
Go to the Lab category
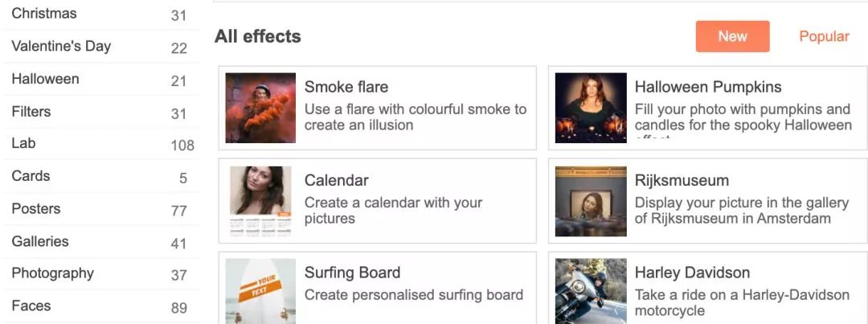(23, 143)
